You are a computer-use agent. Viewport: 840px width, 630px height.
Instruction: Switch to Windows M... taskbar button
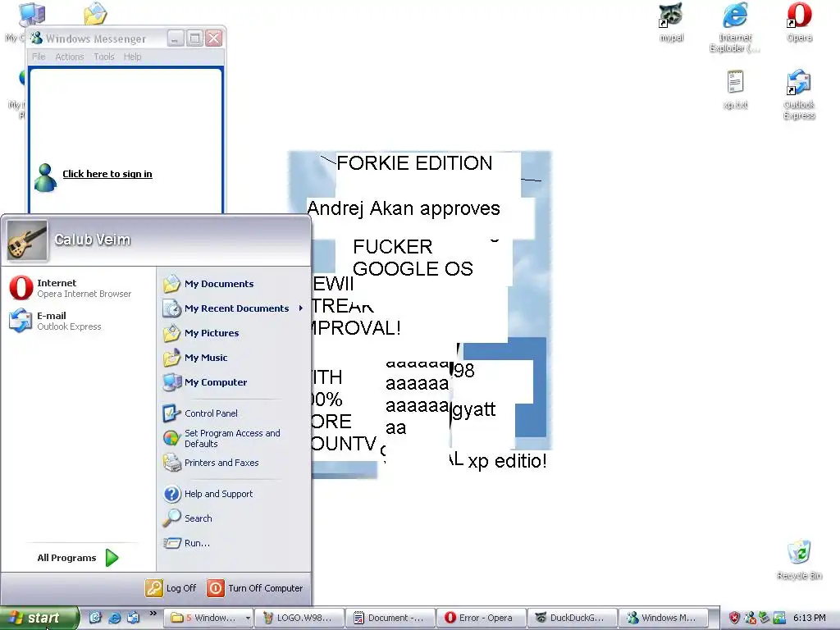663,618
